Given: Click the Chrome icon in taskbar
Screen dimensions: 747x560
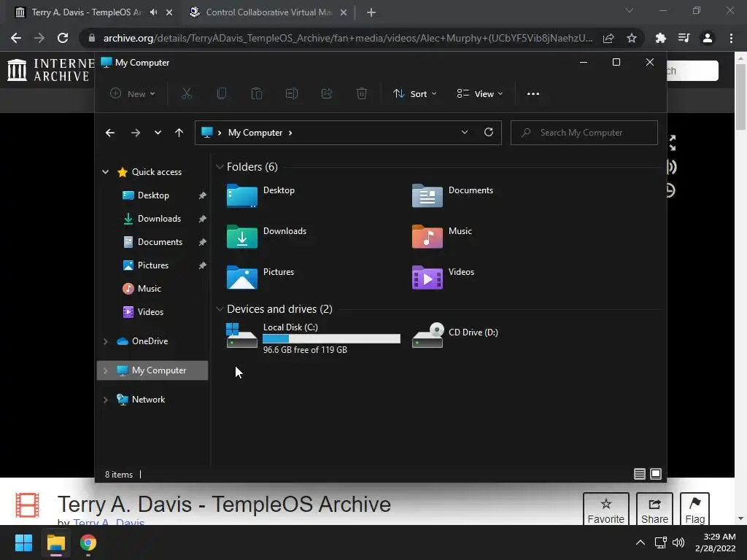Looking at the screenshot, I should pos(88,542).
